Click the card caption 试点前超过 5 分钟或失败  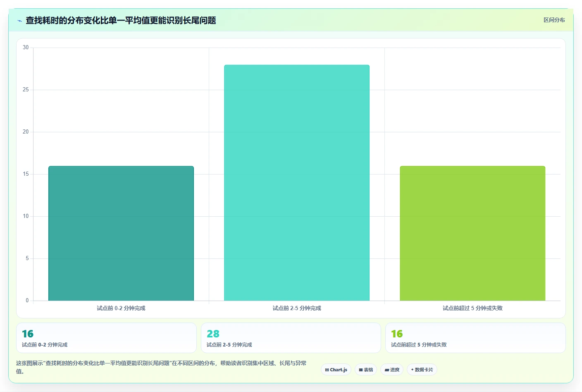(419, 344)
